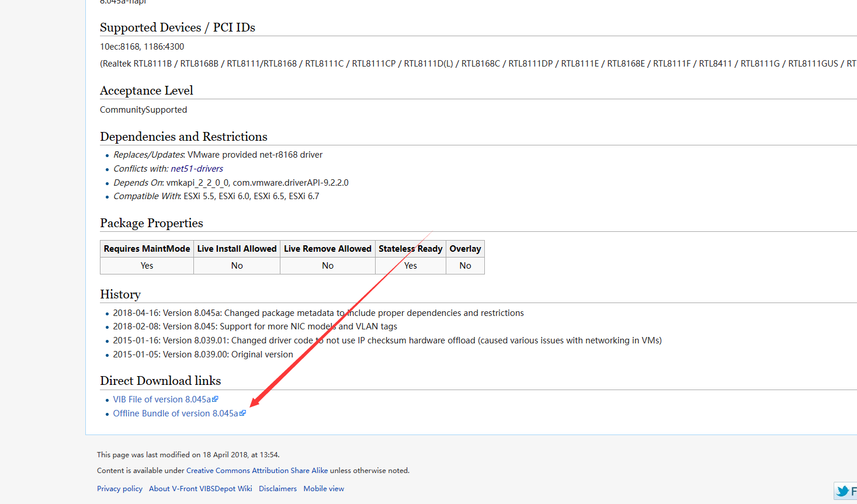Click the Supported Devices / PCI IDs heading
857x504 pixels.
coord(178,27)
